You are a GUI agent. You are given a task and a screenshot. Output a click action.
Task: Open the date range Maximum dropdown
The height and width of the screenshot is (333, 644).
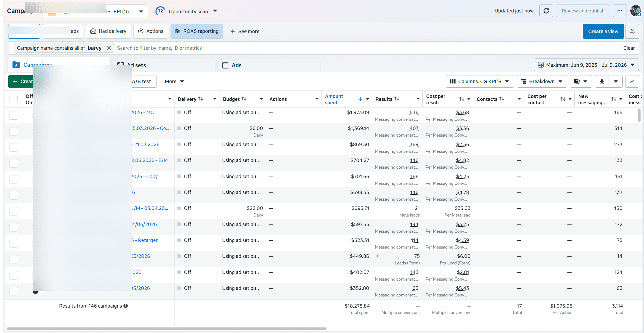[586, 65]
